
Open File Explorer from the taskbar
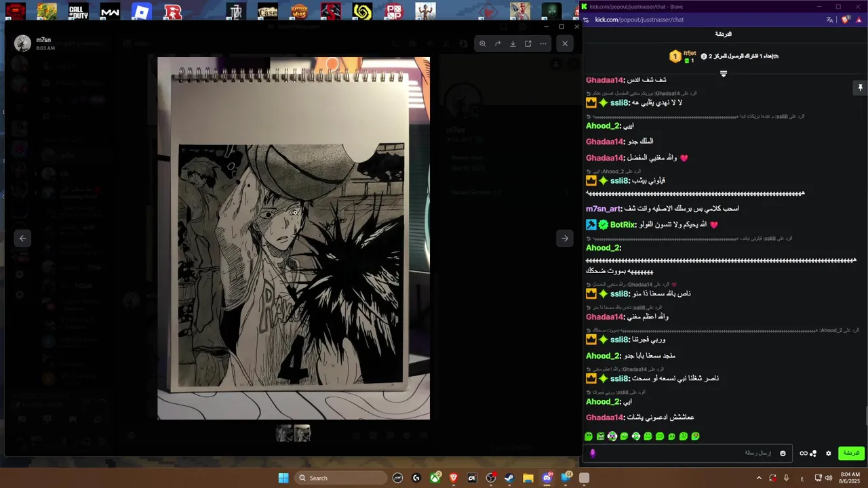528,478
